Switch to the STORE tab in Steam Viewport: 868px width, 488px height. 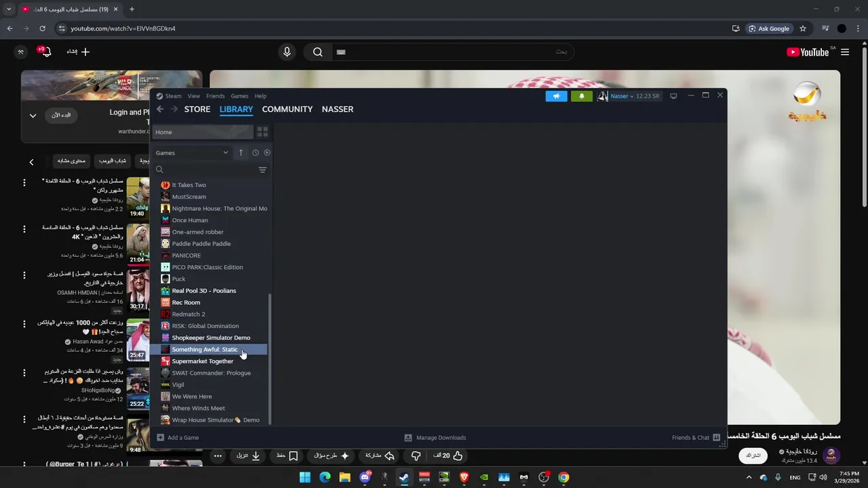click(197, 109)
